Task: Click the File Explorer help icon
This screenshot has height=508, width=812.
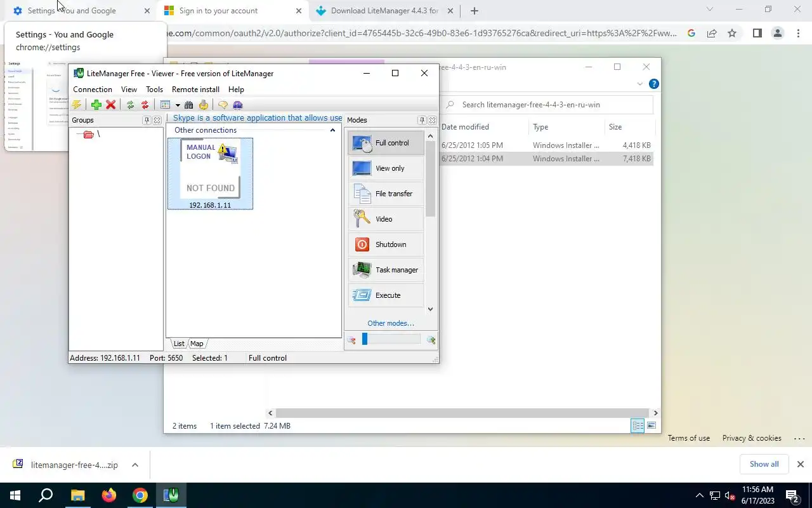Action: [x=654, y=84]
